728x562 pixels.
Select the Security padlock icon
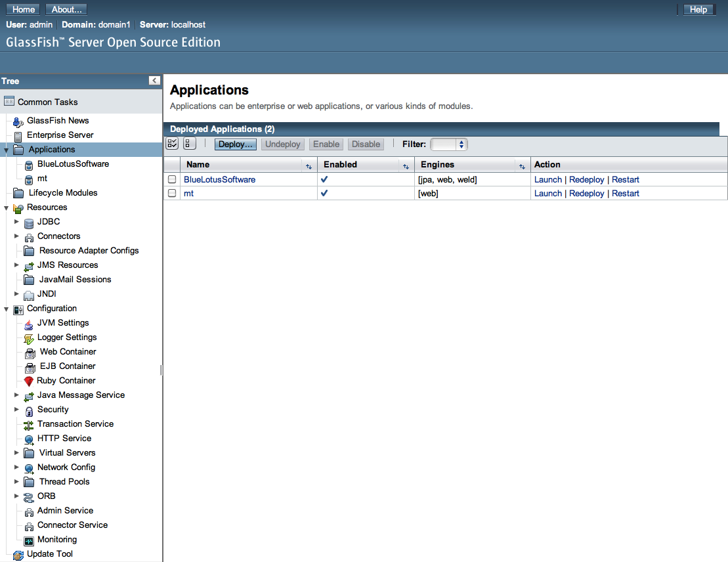[x=29, y=409]
